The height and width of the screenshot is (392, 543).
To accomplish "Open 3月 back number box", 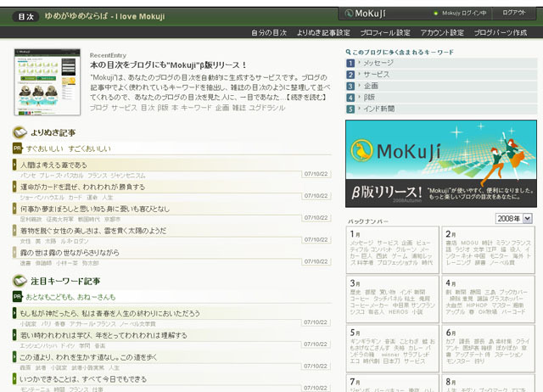I will tap(392, 300).
